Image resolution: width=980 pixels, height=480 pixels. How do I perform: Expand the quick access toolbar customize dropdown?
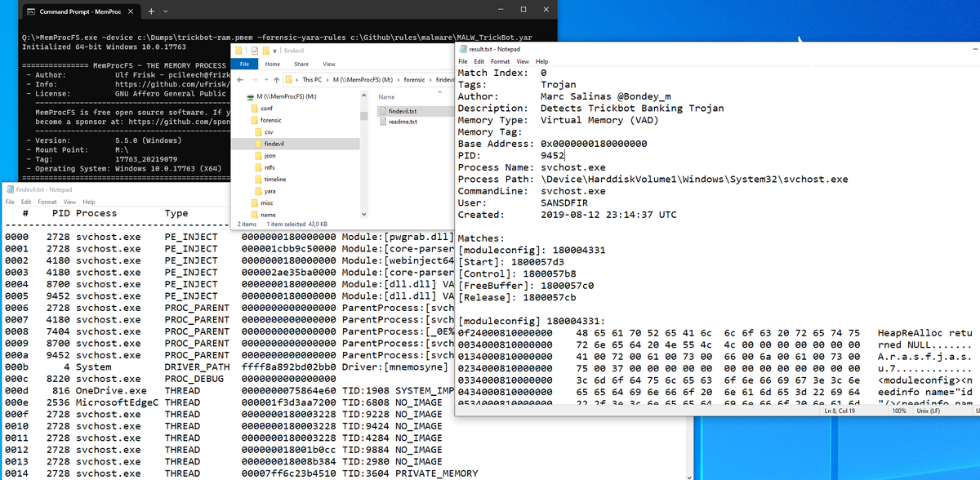274,51
